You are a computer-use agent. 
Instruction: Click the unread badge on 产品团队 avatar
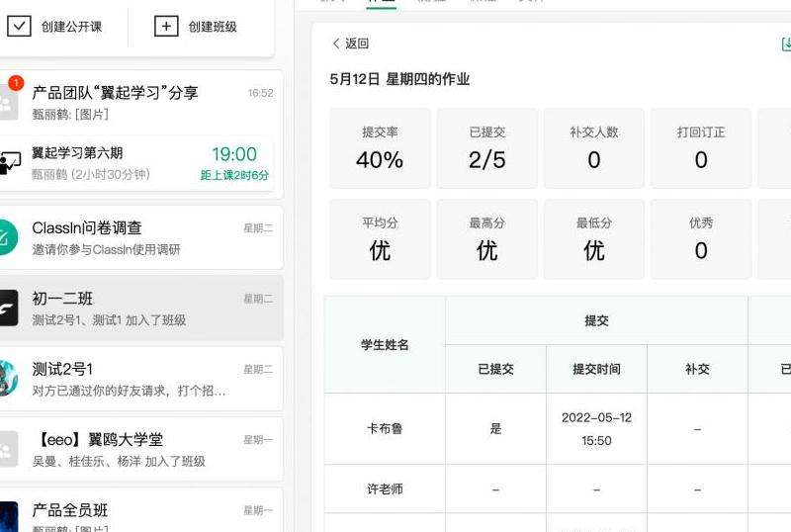coord(16,83)
